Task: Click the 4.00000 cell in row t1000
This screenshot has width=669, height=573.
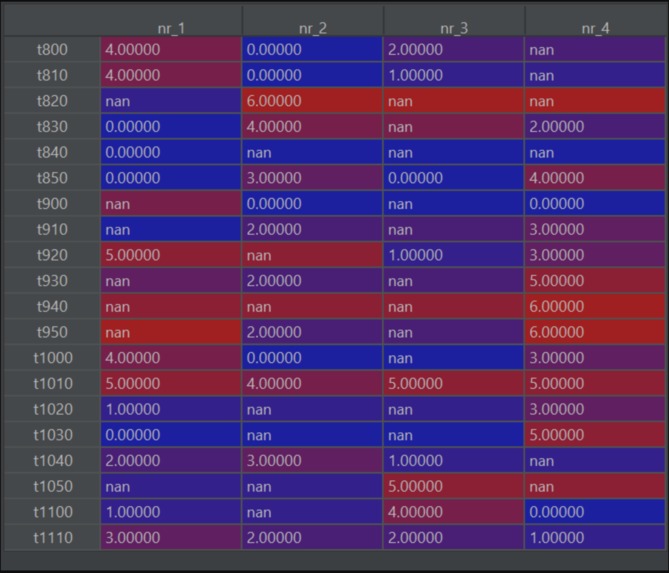Action: pyautogui.click(x=171, y=358)
